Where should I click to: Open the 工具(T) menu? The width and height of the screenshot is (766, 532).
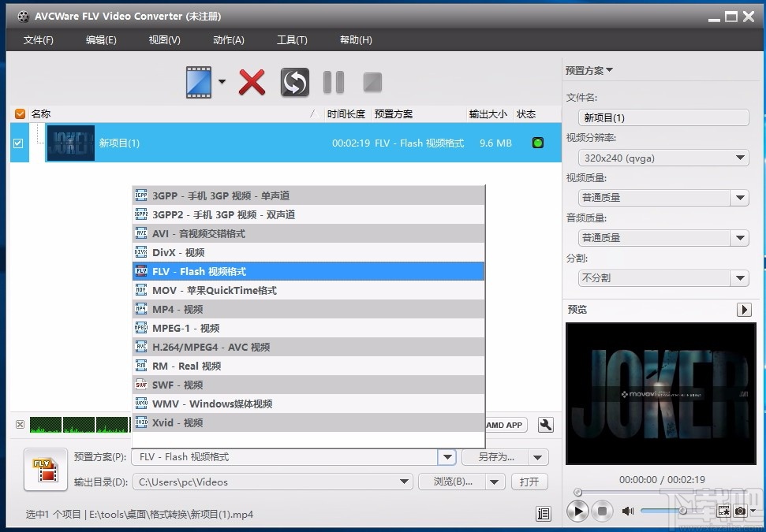pyautogui.click(x=292, y=39)
